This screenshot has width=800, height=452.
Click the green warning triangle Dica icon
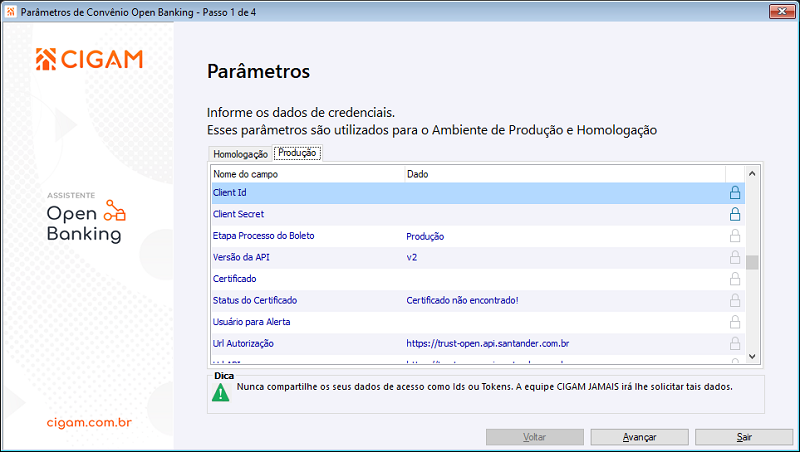click(220, 392)
